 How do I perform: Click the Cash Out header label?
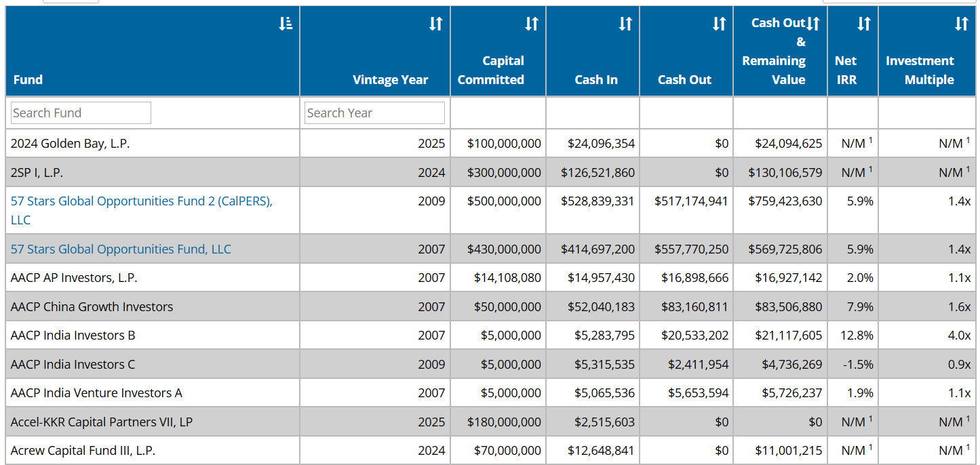click(x=685, y=79)
